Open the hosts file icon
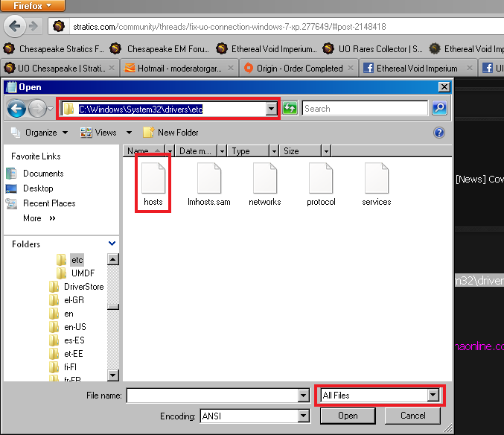 (x=153, y=178)
